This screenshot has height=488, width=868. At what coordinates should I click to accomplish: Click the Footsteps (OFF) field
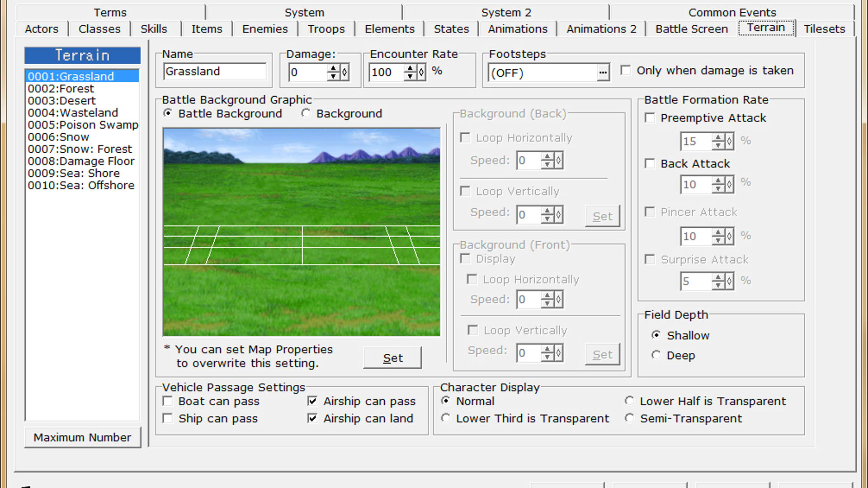(542, 73)
